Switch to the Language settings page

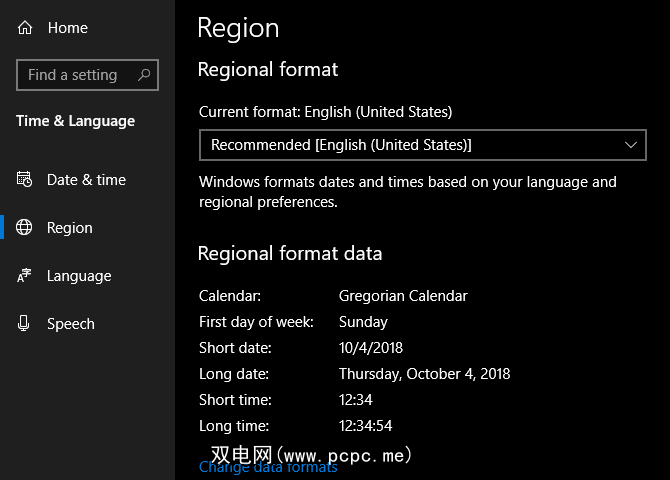point(79,276)
